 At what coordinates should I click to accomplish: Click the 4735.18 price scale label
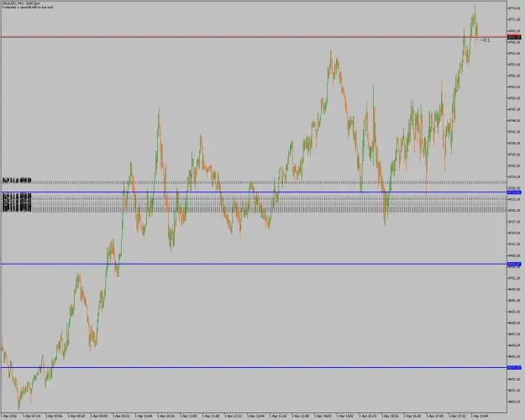tap(514, 155)
